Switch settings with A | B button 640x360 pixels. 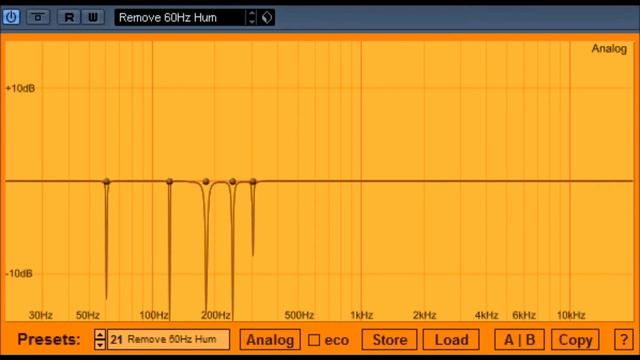(519, 340)
